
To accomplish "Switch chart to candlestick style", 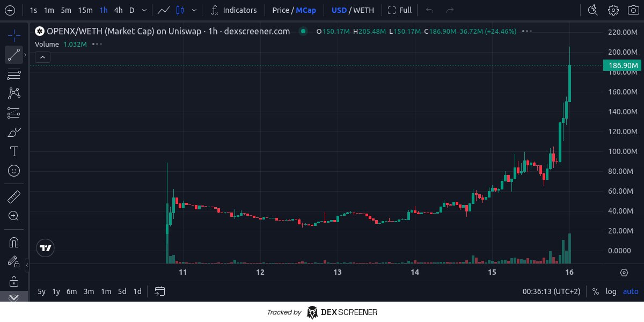I will pos(180,10).
